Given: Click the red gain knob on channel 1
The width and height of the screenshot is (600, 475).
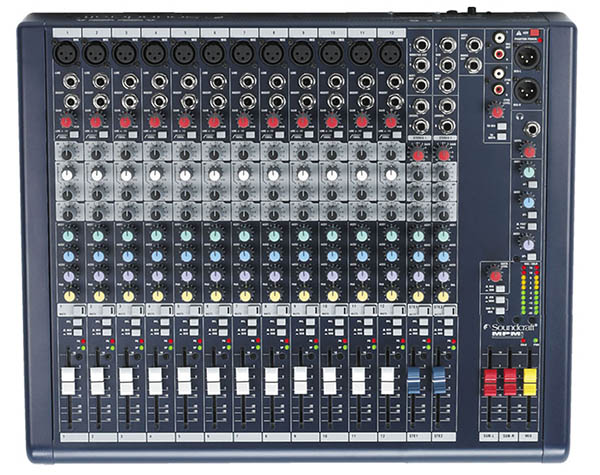Looking at the screenshot, I should [68, 122].
